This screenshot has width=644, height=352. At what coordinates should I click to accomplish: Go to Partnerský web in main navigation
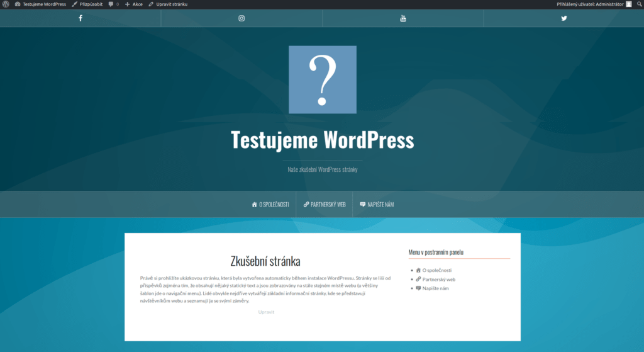pyautogui.click(x=325, y=205)
